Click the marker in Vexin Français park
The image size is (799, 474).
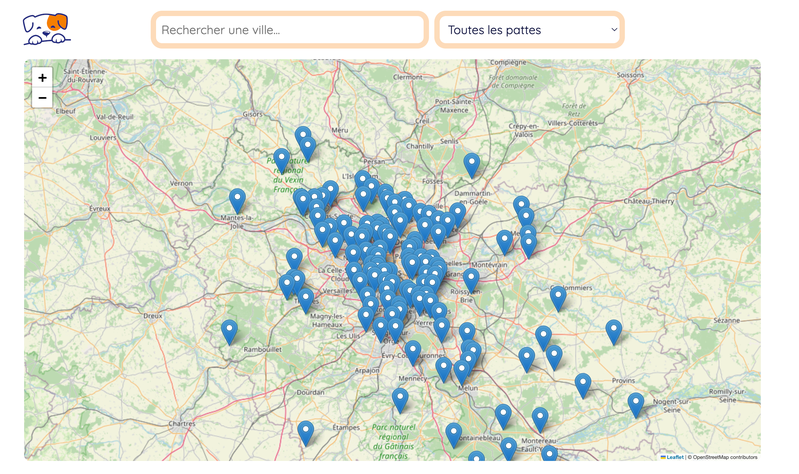click(x=282, y=161)
